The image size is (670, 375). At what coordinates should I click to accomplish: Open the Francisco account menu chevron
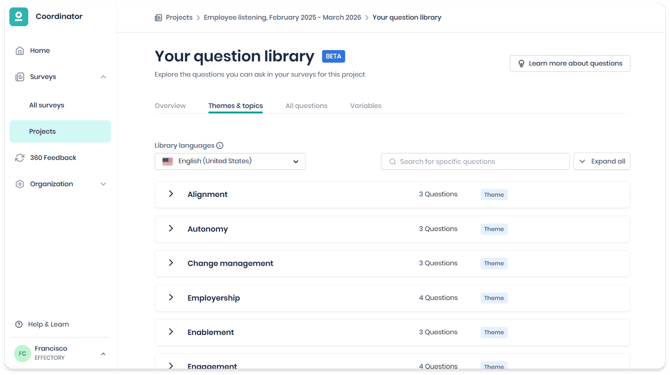click(x=103, y=354)
